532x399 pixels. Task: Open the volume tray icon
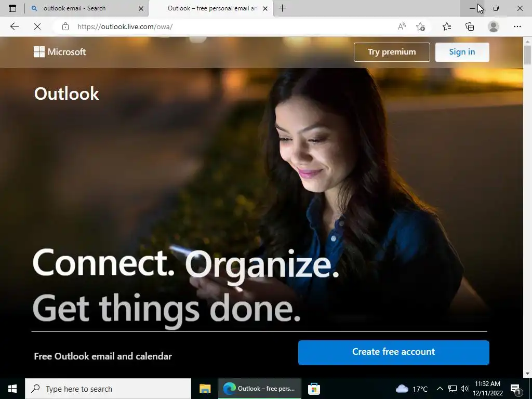tap(464, 389)
